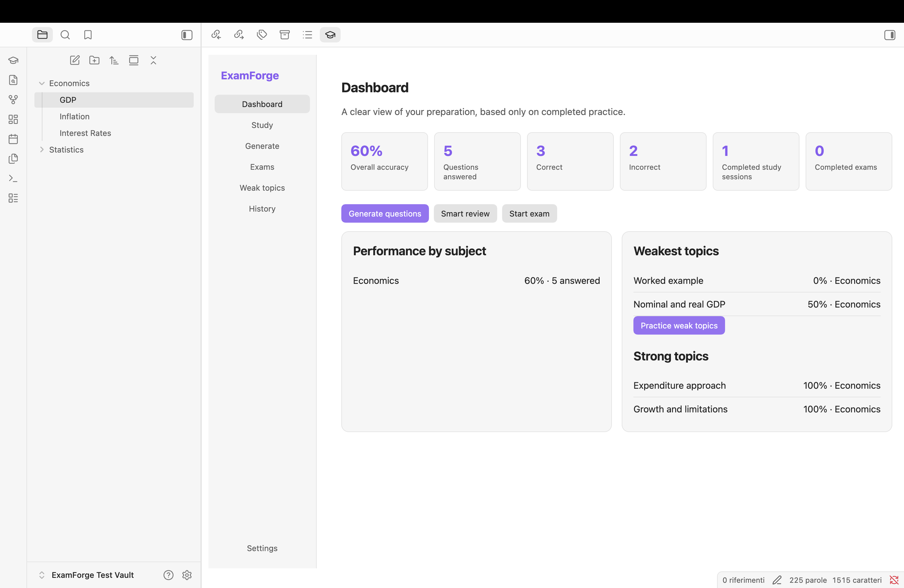Click the file search icon in the left ribbon
This screenshot has width=904, height=588.
[x=13, y=80]
